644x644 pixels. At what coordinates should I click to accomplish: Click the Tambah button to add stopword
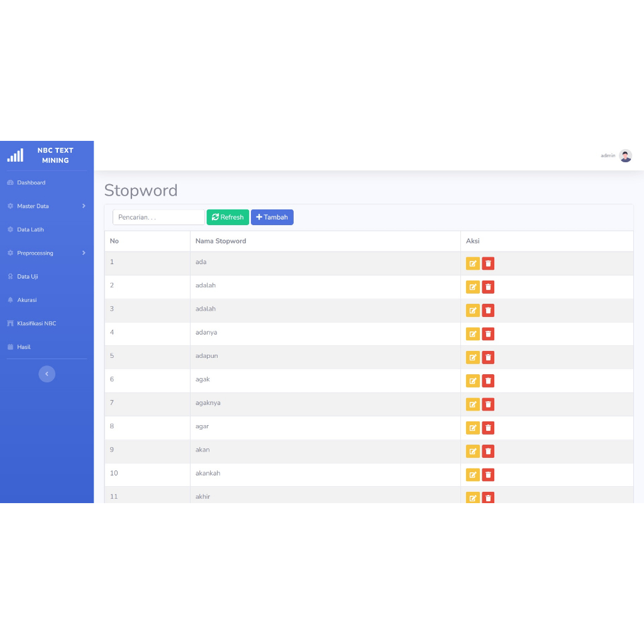coord(272,217)
